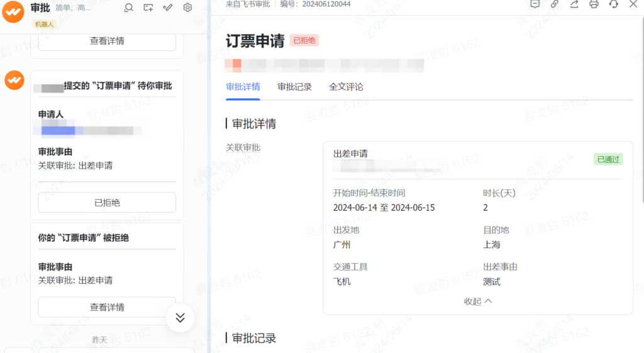Click the approval number 202406120044

click(326, 4)
